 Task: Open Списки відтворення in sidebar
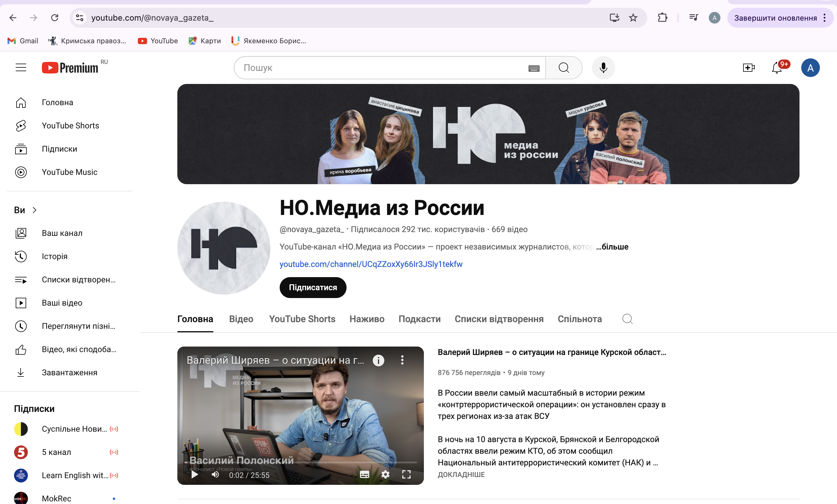pyautogui.click(x=70, y=279)
